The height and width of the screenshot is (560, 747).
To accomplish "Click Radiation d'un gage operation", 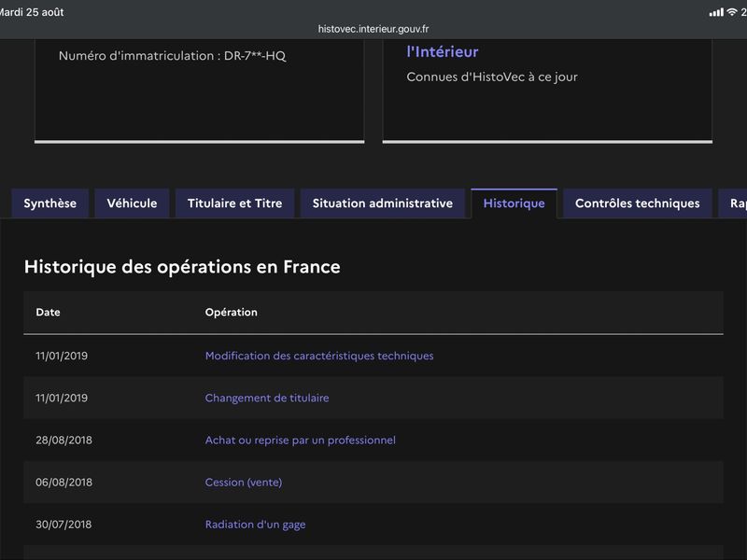I will 255,525.
